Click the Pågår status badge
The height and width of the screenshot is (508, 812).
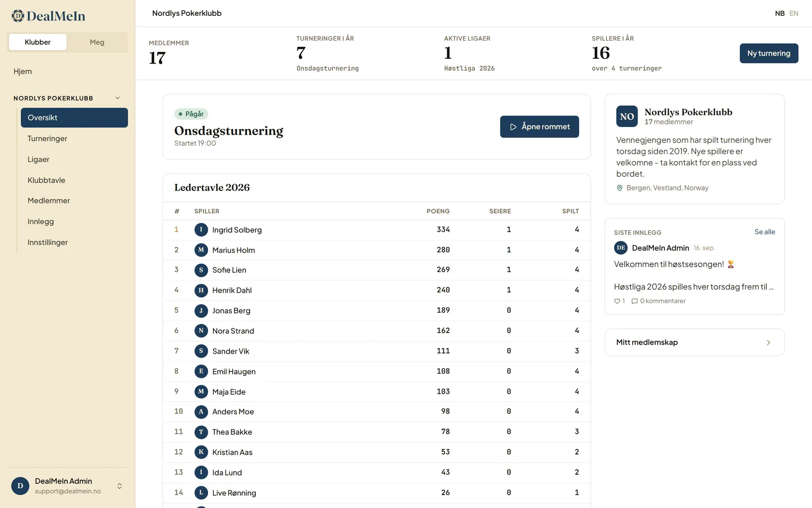coord(191,114)
